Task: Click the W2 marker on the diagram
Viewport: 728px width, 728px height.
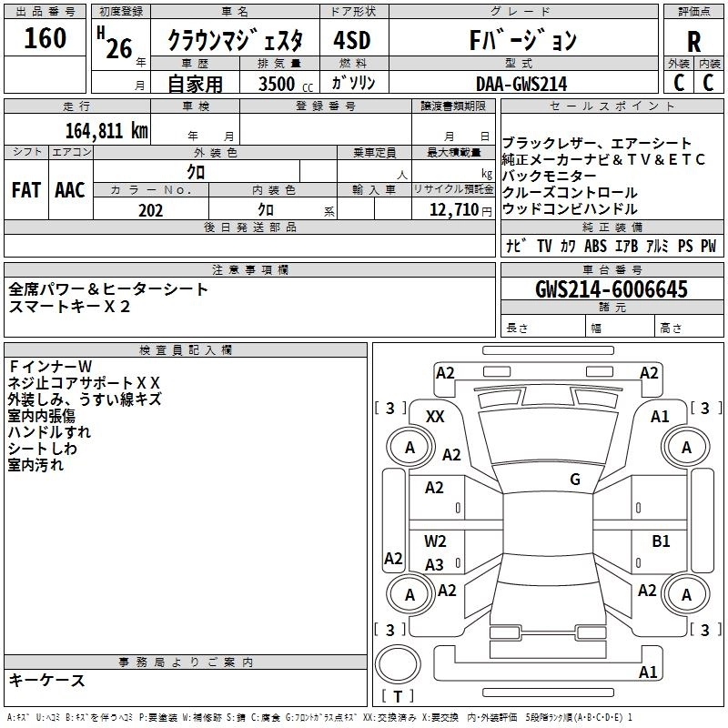Action: pyautogui.click(x=435, y=541)
